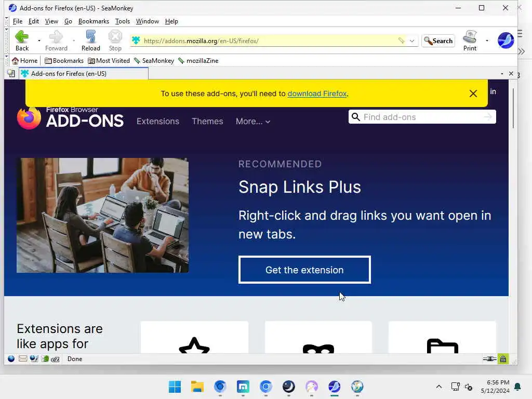Expand the URL bar history dropdown

click(412, 41)
